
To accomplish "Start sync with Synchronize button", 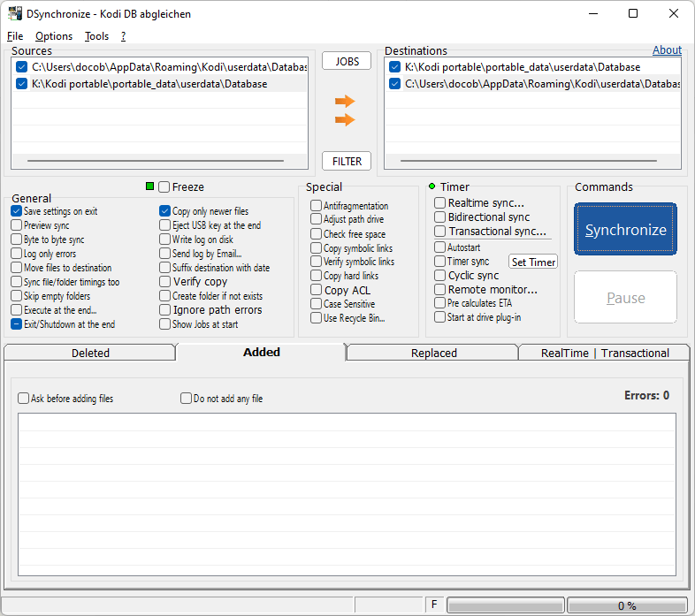I will click(x=625, y=229).
